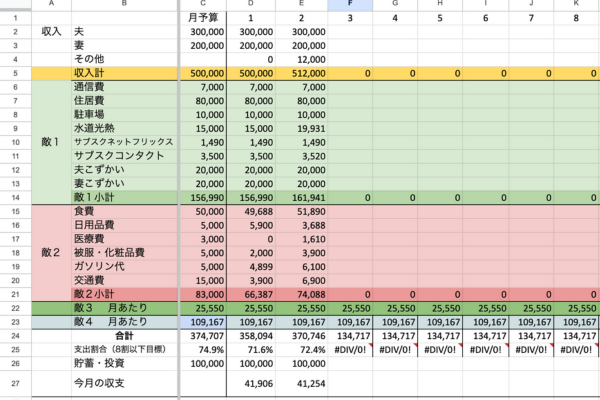Select column C header
Viewport: 600px width, 400px height.
pos(203,5)
